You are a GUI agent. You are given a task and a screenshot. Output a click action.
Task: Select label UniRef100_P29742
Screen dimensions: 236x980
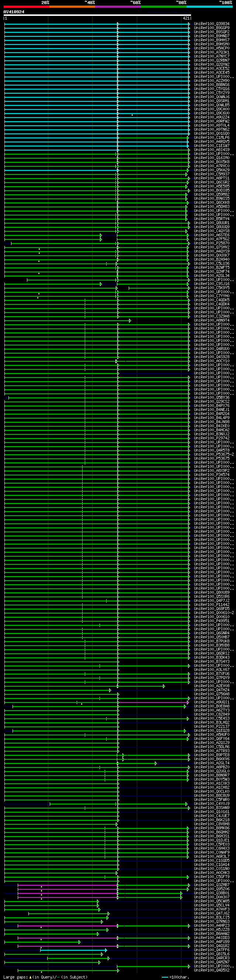(212, 438)
